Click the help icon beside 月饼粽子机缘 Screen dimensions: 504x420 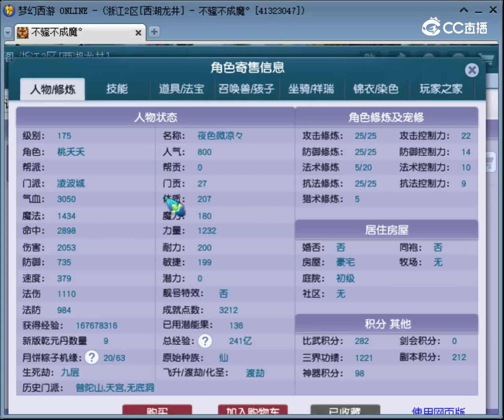91,357
